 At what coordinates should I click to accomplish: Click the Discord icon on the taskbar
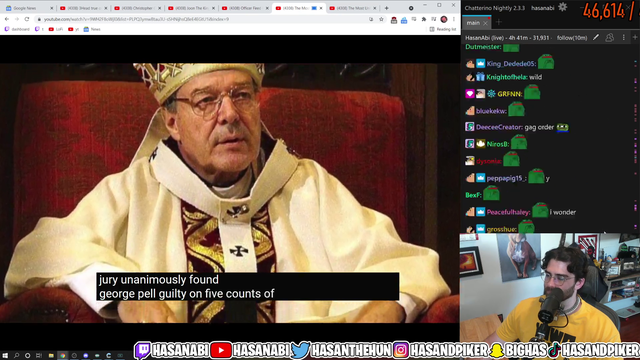[x=86, y=356]
